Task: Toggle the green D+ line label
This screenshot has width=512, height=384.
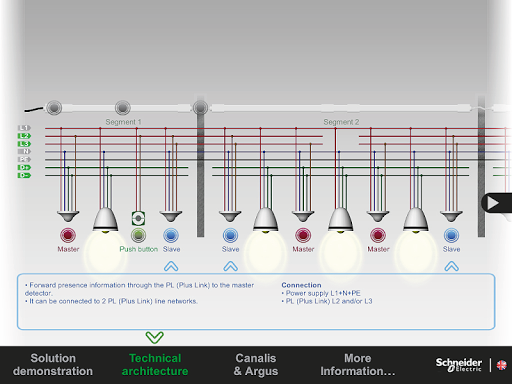Action: [24, 168]
